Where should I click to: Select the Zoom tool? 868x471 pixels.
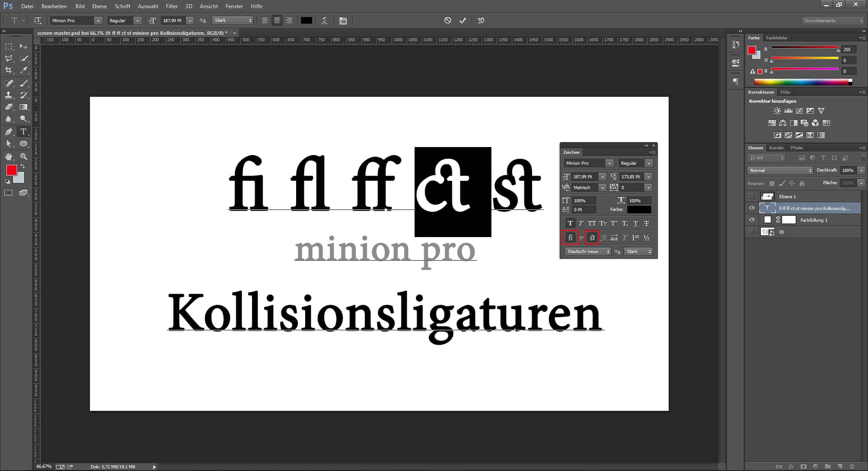pyautogui.click(x=24, y=157)
